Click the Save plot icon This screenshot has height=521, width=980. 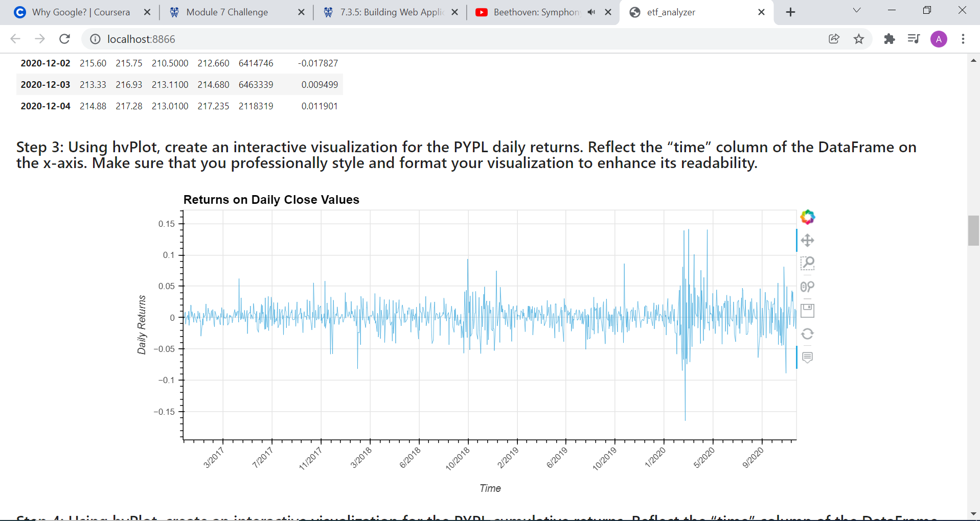click(x=807, y=310)
